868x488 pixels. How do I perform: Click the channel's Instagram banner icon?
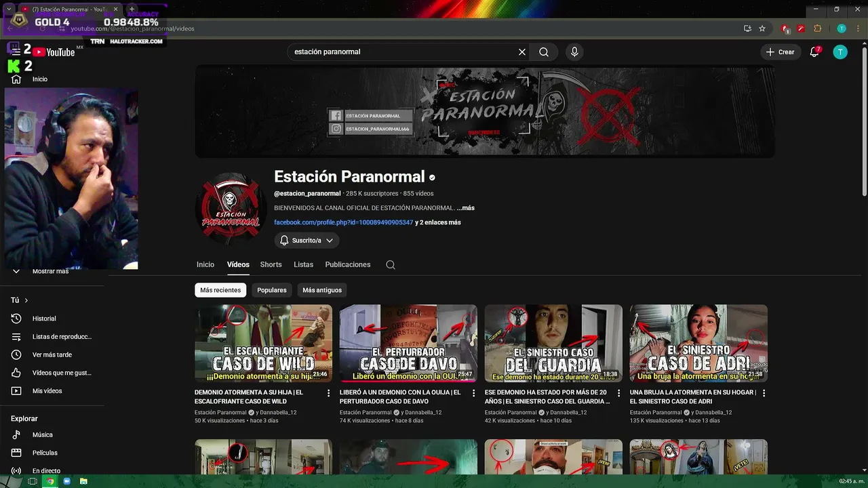[336, 129]
